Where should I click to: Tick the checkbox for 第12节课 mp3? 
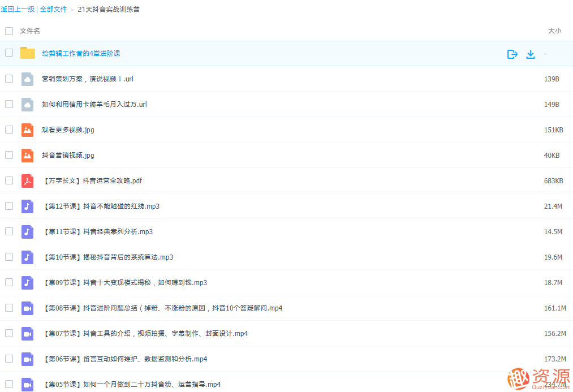click(x=9, y=206)
